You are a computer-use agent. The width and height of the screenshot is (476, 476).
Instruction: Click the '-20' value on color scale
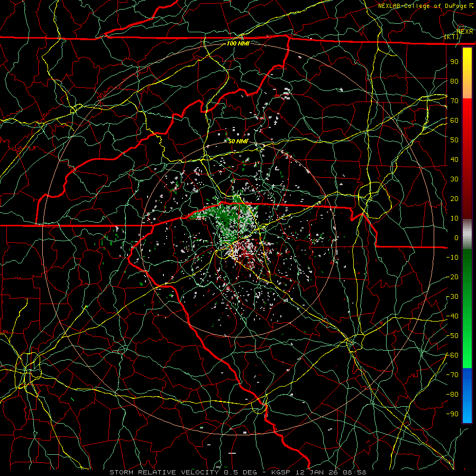point(452,277)
